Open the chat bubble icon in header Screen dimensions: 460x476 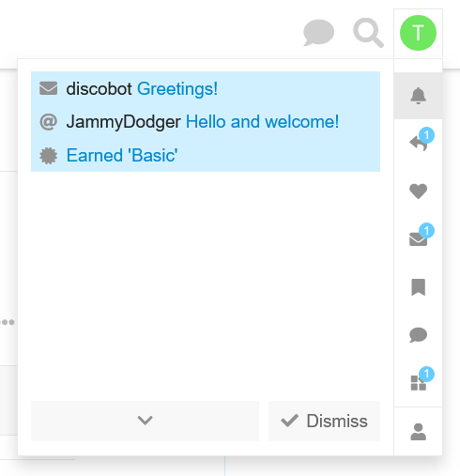point(318,33)
